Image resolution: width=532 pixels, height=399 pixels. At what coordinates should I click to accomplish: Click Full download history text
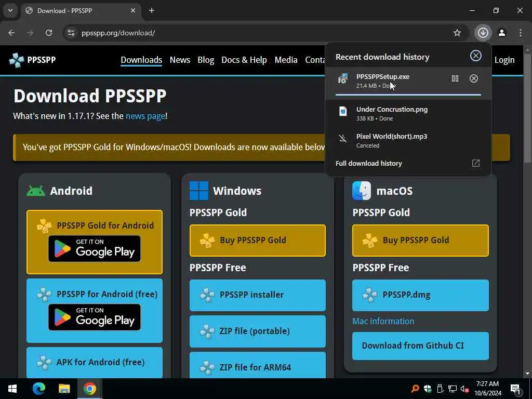pos(369,163)
